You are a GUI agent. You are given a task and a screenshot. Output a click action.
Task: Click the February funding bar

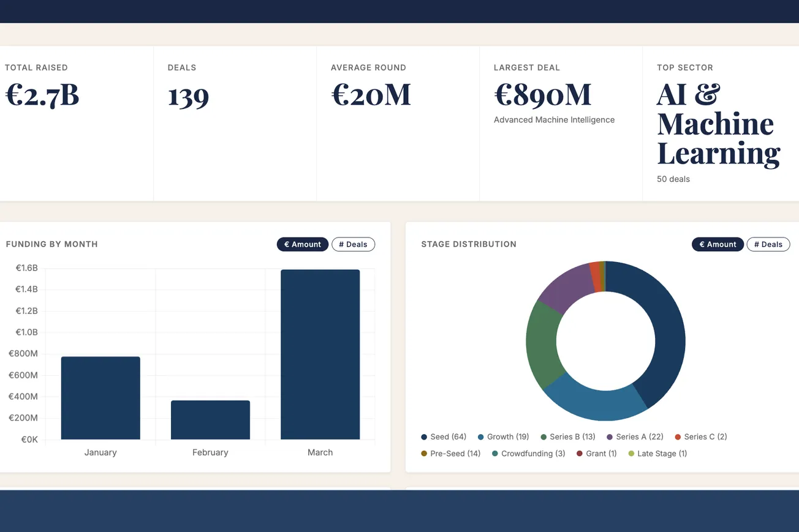click(210, 421)
